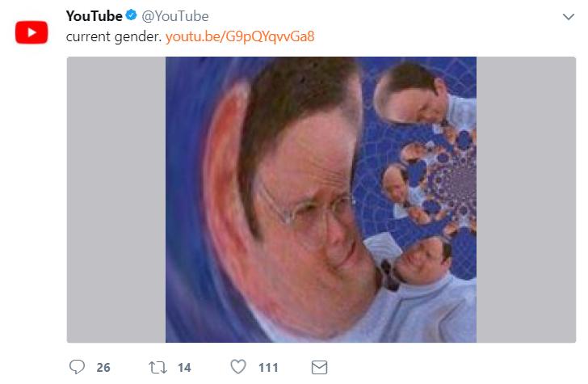Click the reply count 26
Viewport: 588px width, 384px height.
103,368
